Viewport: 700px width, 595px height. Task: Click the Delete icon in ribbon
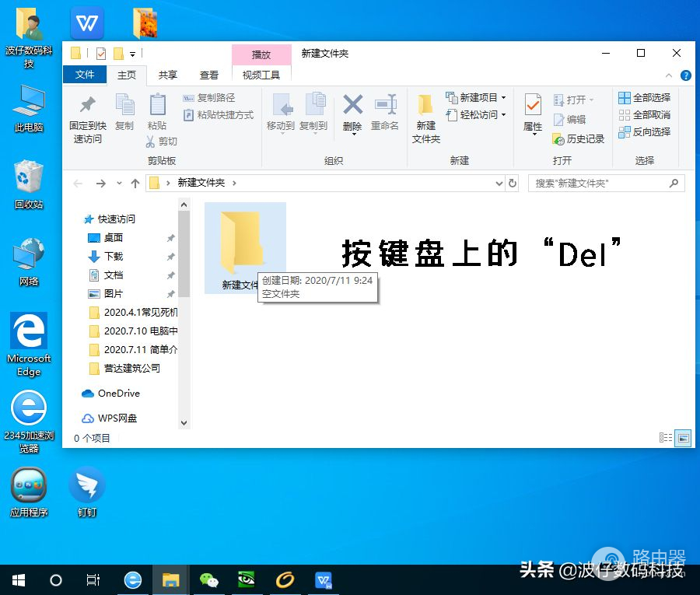click(353, 105)
